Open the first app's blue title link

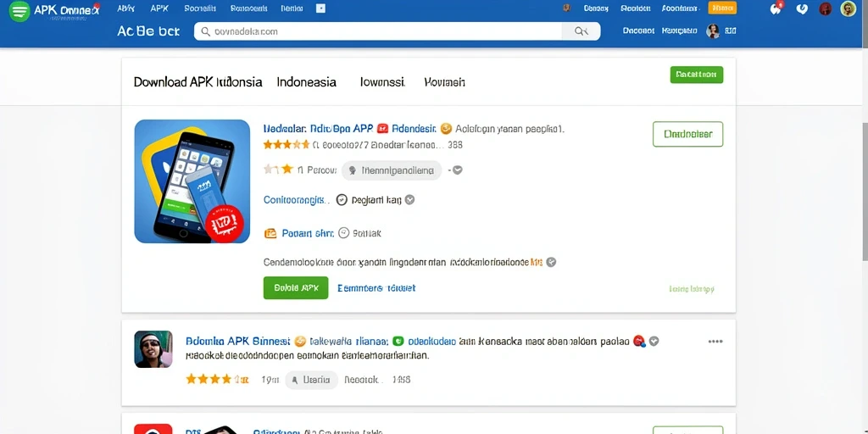point(319,129)
